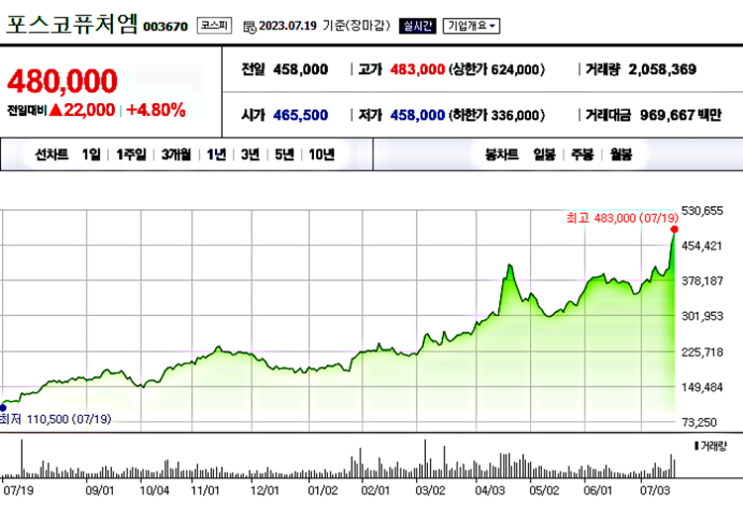Click the 거래대금 value 969,667 백만

pyautogui.click(x=680, y=115)
